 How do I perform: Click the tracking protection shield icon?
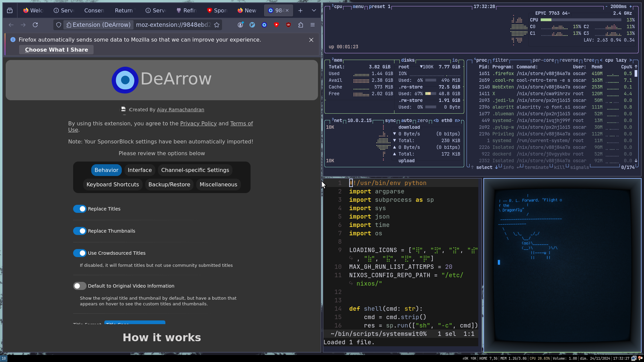[x=59, y=25]
